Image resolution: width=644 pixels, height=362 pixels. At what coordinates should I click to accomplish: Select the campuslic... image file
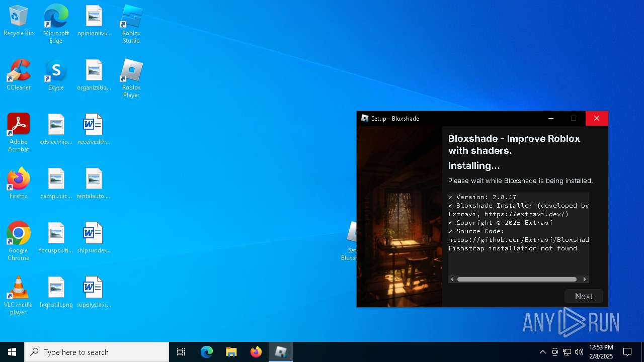coord(56,184)
